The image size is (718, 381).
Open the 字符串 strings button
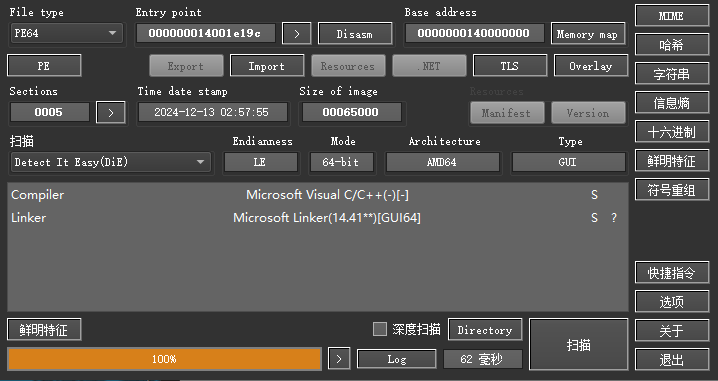tap(672, 74)
